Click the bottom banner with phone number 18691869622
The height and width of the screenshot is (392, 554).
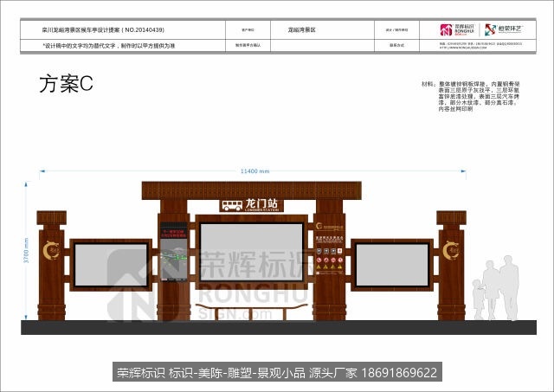(277, 372)
